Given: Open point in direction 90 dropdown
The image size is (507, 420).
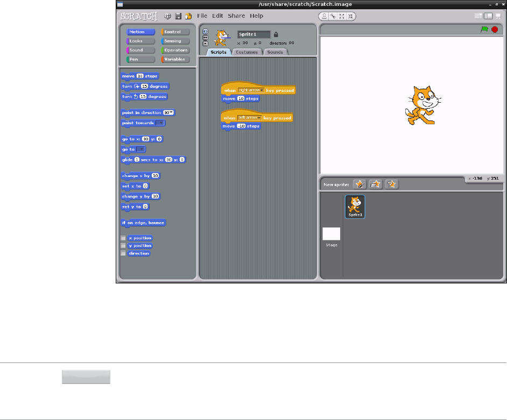Looking at the screenshot, I should pyautogui.click(x=169, y=112).
